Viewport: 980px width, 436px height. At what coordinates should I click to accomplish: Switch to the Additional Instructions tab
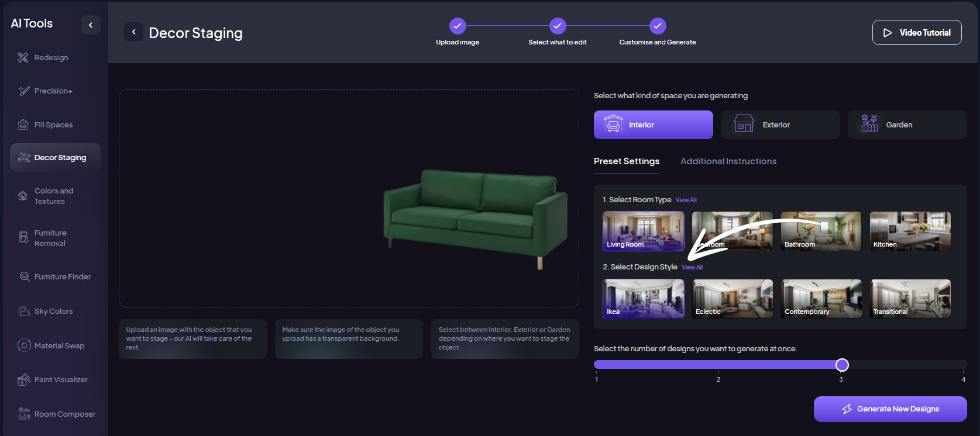(728, 161)
